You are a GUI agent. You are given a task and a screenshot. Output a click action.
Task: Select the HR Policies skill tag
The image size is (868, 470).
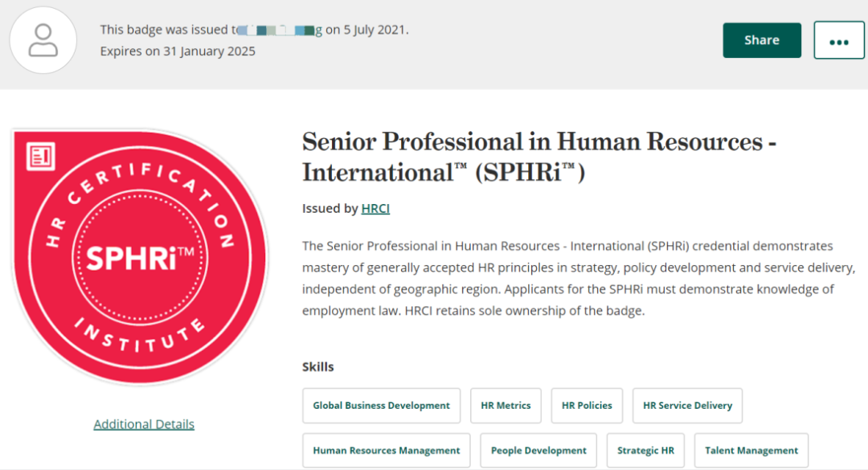pyautogui.click(x=587, y=406)
